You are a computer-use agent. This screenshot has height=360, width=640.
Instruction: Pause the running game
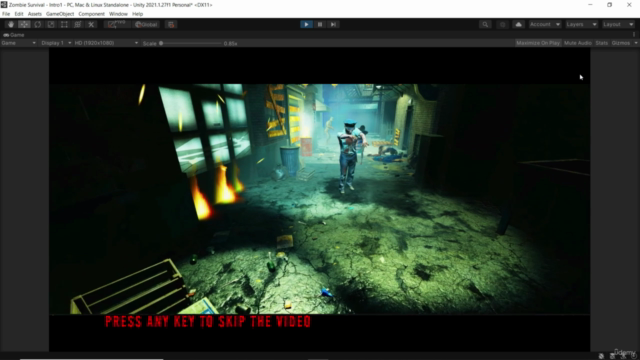[x=320, y=24]
